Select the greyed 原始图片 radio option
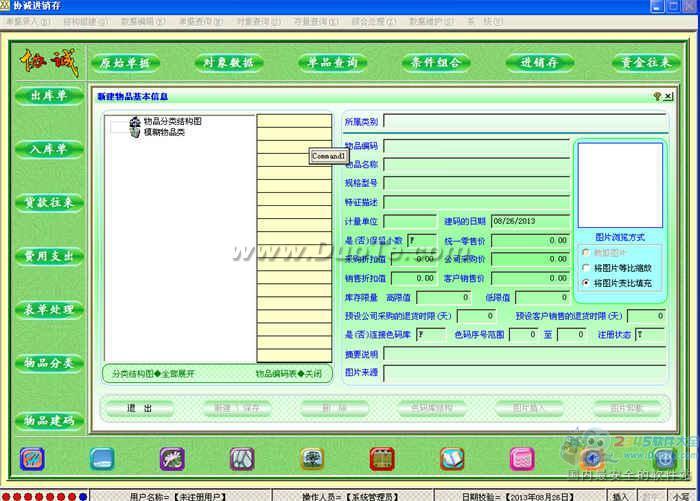Image resolution: width=700 pixels, height=501 pixels. point(586,253)
